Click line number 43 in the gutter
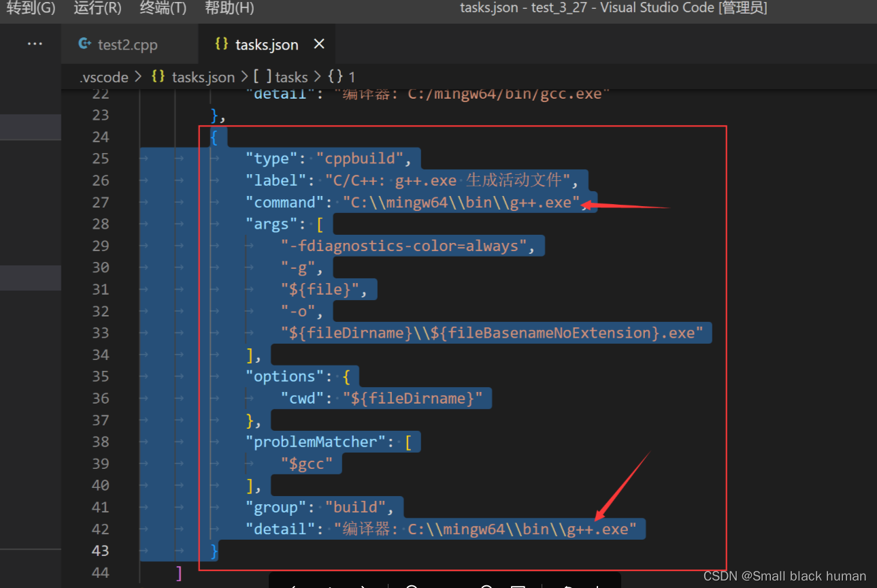The width and height of the screenshot is (877, 588). [100, 551]
